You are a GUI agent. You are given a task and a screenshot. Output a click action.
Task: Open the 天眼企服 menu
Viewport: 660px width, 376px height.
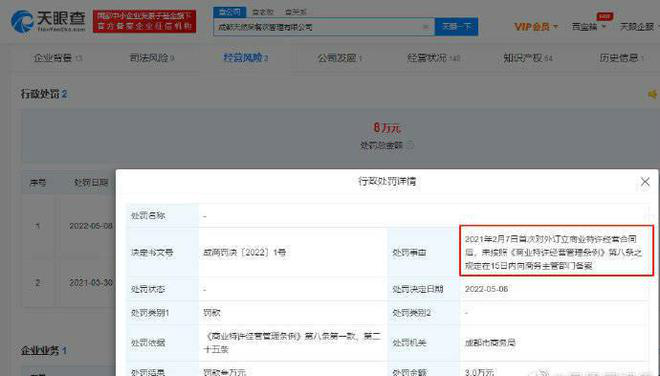tap(637, 27)
